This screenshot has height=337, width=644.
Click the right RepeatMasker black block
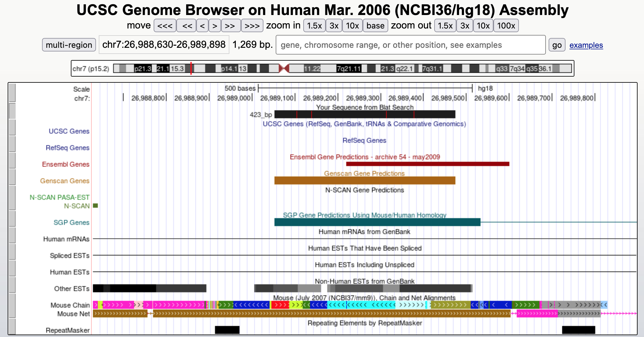579,330
